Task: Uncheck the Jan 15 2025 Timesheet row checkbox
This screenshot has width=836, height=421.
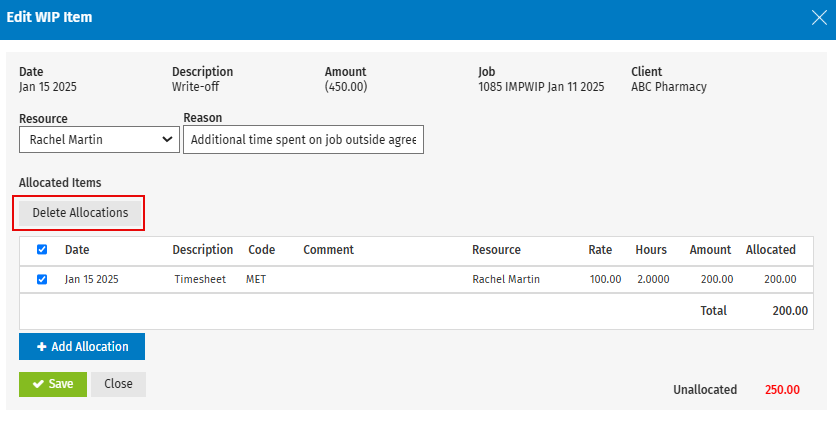Action: (42, 279)
